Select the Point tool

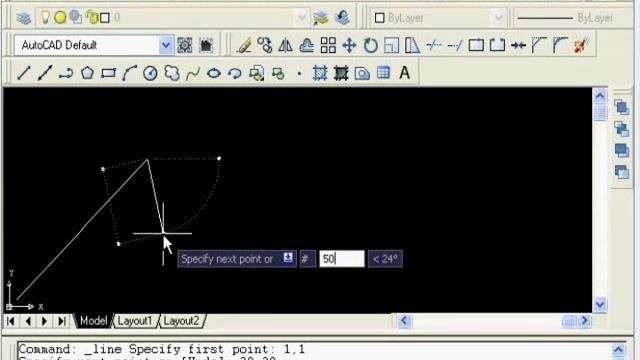coord(299,74)
